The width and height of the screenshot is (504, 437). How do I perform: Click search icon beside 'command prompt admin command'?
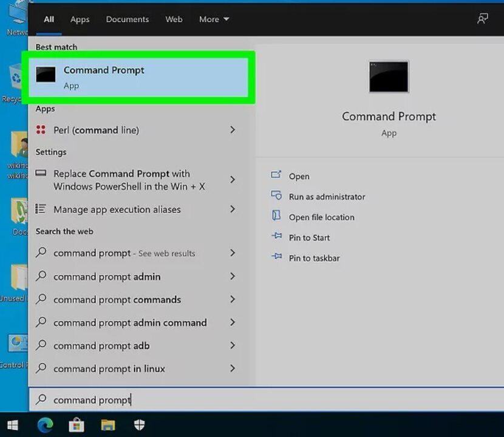(41, 322)
